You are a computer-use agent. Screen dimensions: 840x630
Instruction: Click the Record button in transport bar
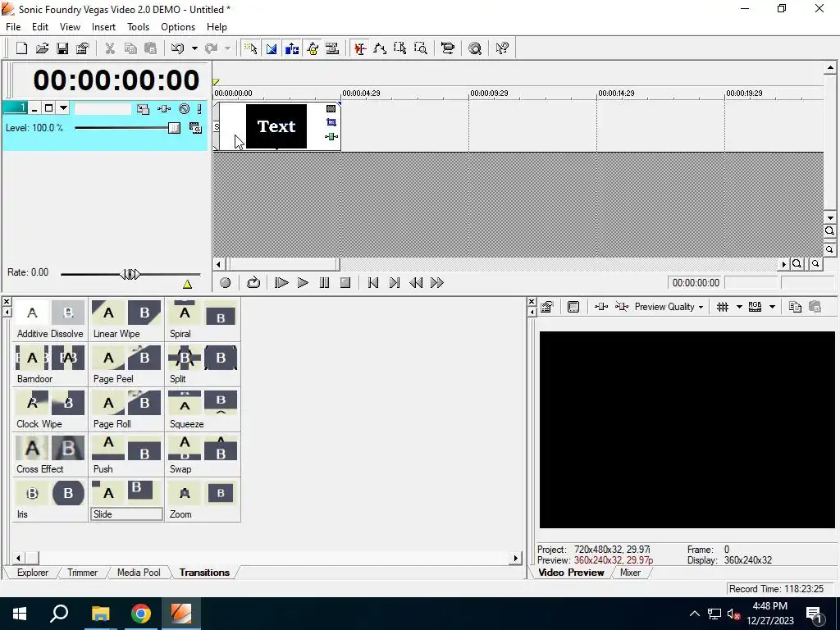225,282
